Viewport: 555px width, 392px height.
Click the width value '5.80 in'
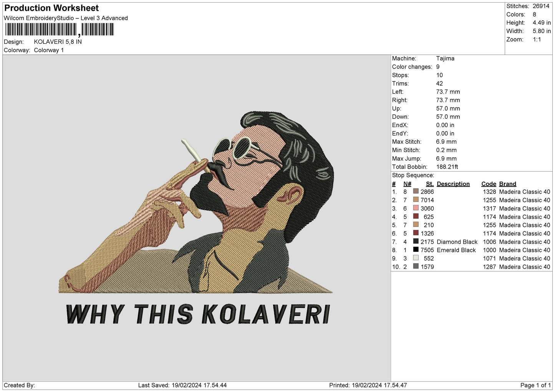(x=542, y=31)
